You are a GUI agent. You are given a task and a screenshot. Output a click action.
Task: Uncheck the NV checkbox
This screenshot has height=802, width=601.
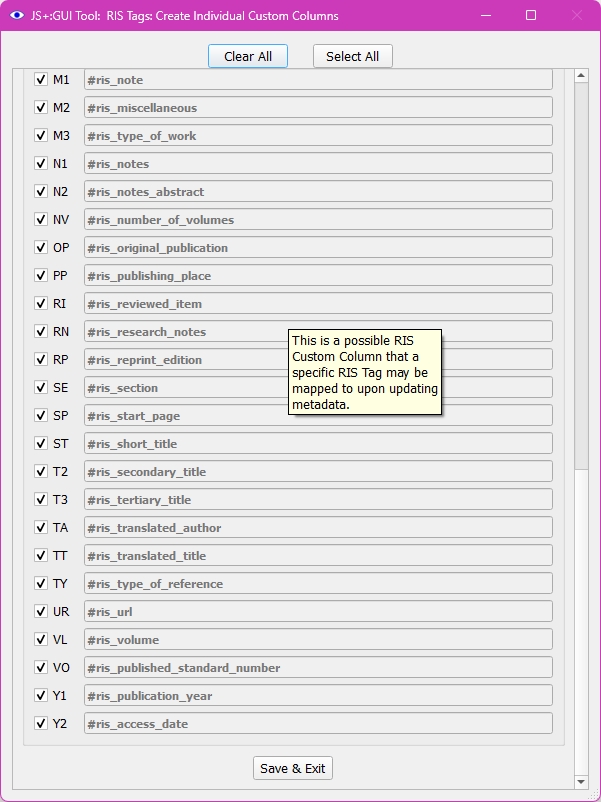pyautogui.click(x=41, y=219)
